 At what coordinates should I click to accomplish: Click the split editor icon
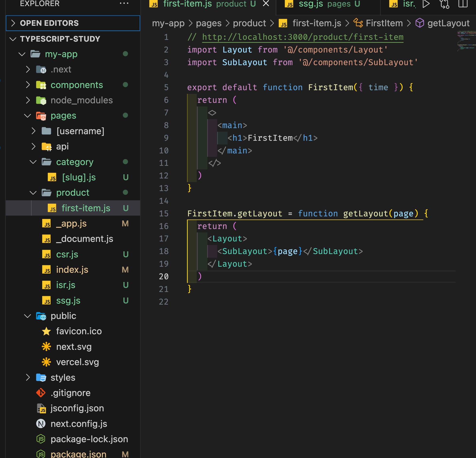(463, 4)
